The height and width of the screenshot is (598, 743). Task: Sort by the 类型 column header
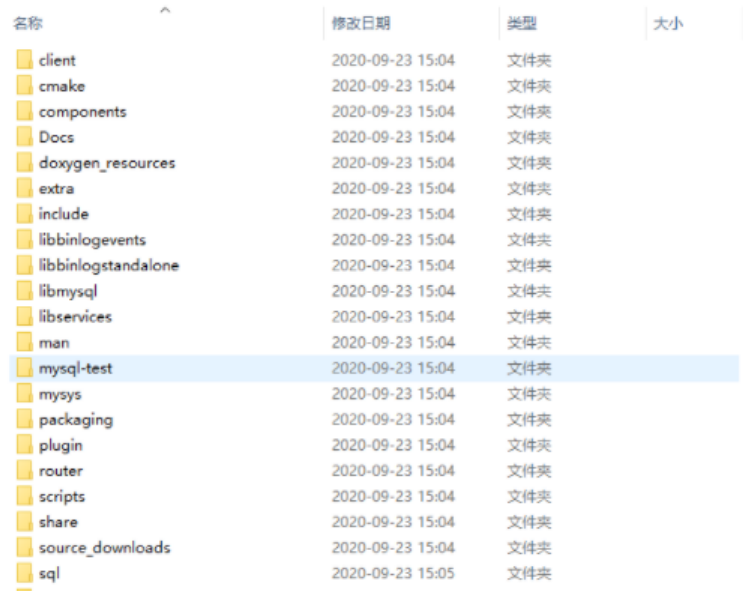pos(522,23)
